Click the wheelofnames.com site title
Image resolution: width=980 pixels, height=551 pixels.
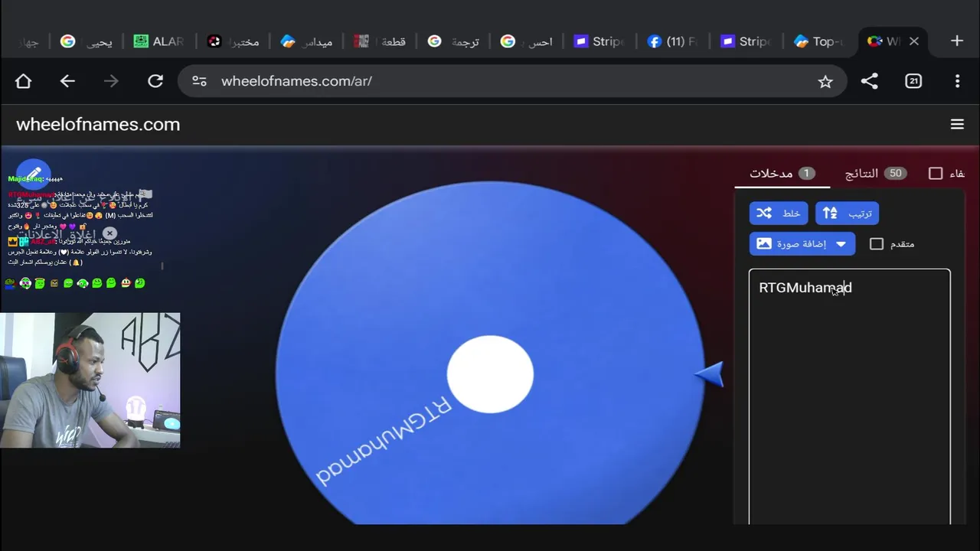tap(98, 124)
